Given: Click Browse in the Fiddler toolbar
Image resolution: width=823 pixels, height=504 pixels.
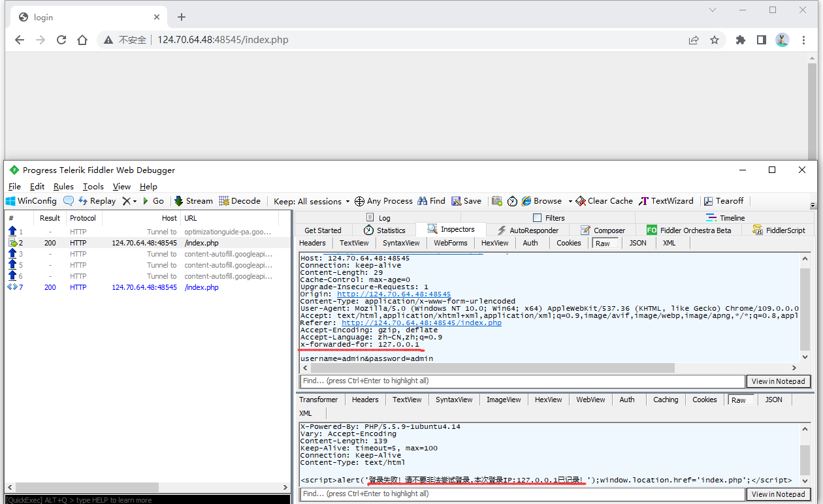Looking at the screenshot, I should 541,201.
